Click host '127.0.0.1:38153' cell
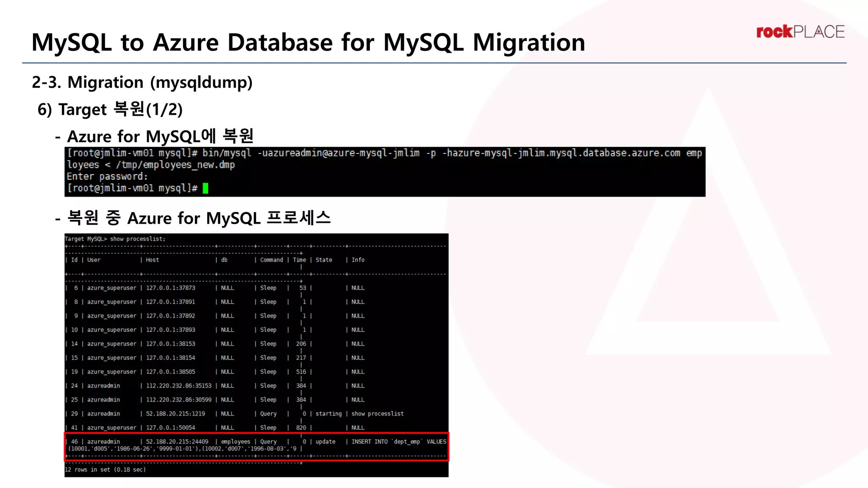 pyautogui.click(x=170, y=344)
